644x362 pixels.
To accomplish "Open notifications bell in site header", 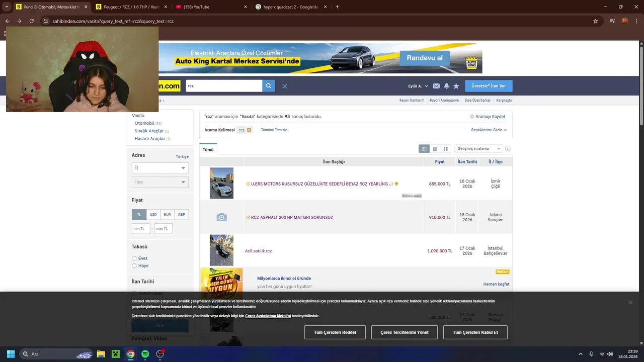I will [x=446, y=86].
